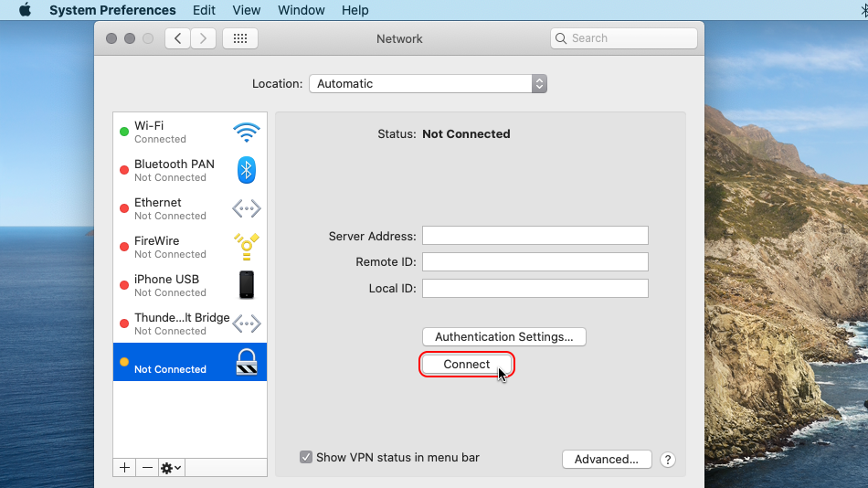This screenshot has width=868, height=488.
Task: Open the View menu
Action: [x=247, y=10]
